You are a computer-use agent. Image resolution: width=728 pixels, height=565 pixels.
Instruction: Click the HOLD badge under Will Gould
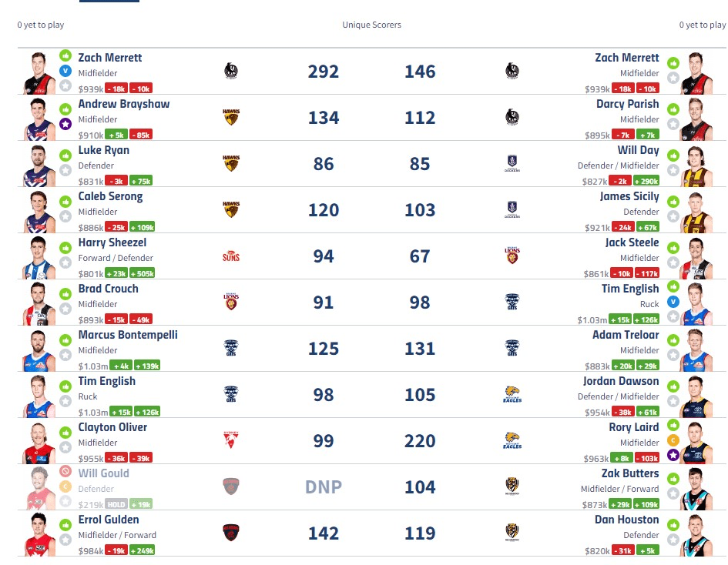116,504
